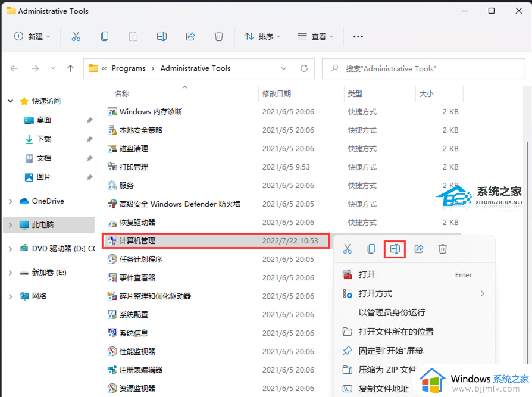Expand the 网络 tree node
The image size is (532, 397).
[11, 296]
